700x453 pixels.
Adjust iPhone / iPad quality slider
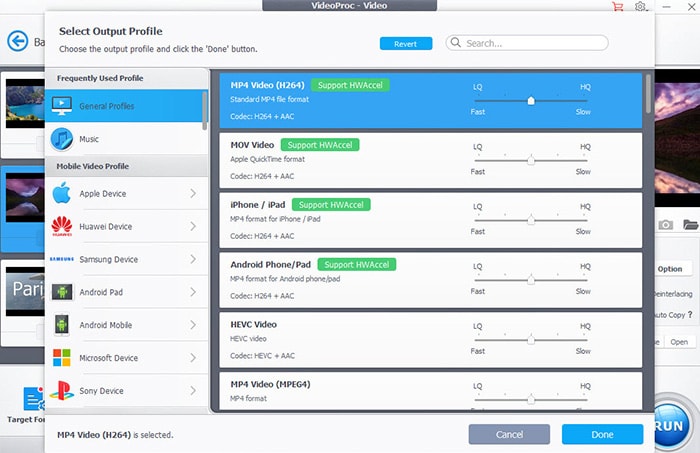pyautogui.click(x=531, y=220)
